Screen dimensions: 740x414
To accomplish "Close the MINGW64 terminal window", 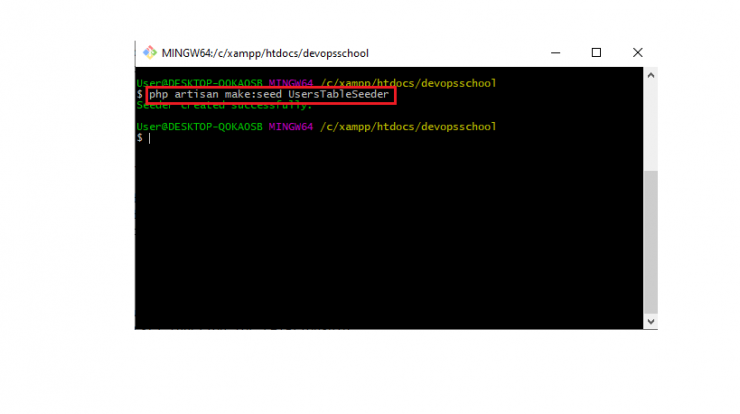I will tap(638, 52).
